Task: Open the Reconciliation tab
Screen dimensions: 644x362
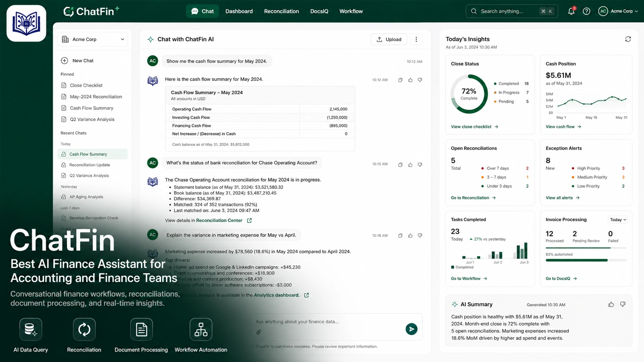Action: [x=281, y=11]
